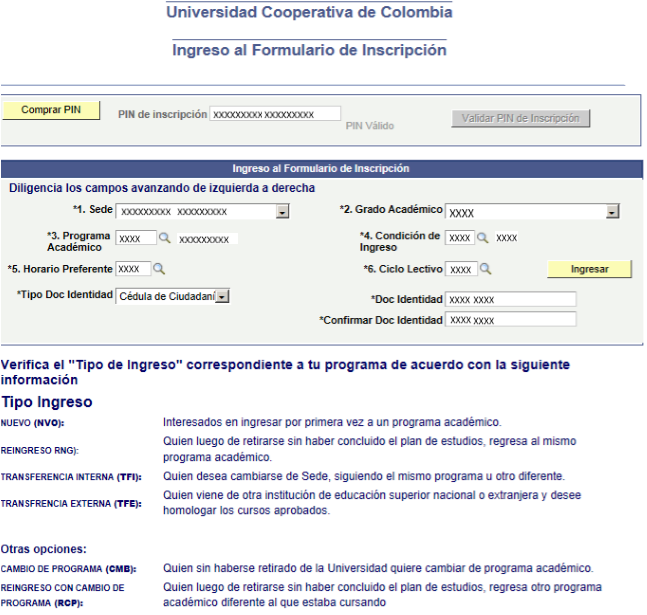Click the Validar PIN de Inscripción button

tap(521, 118)
